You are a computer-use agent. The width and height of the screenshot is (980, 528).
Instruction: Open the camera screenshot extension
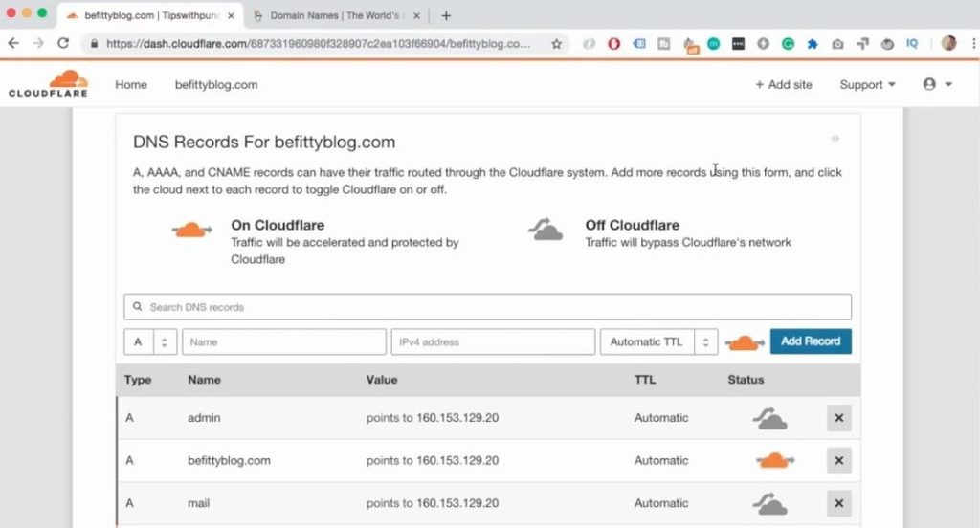pos(837,44)
